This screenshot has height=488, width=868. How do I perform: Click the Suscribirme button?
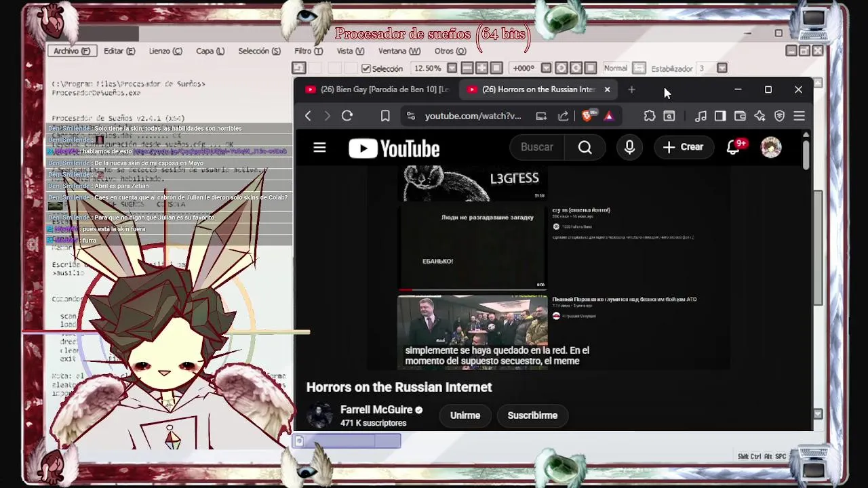532,415
